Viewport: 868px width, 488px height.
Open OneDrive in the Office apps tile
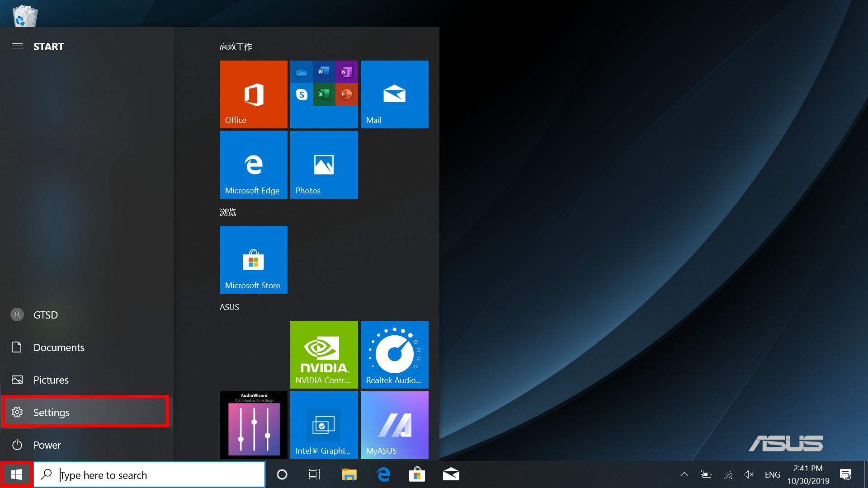click(x=302, y=72)
